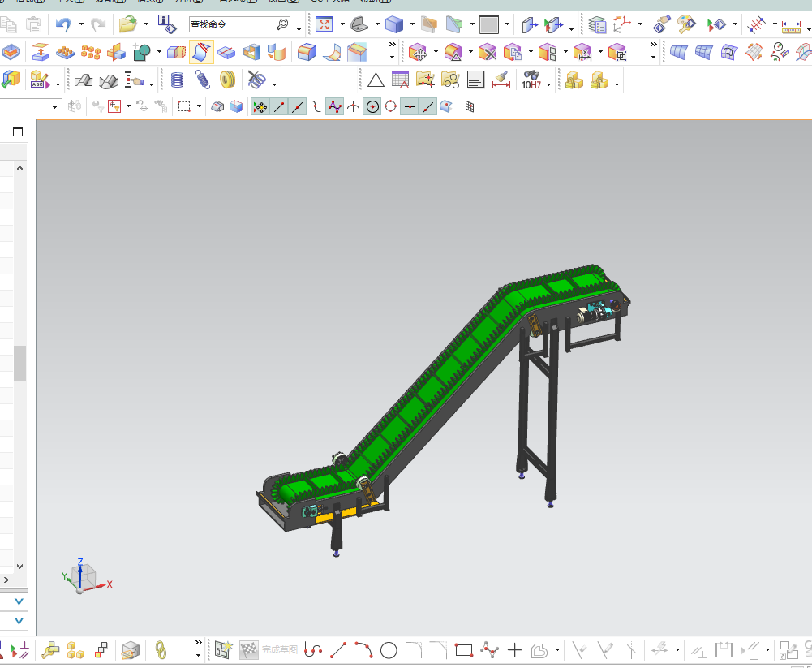Toggle Quadrant Point snap option

(x=390, y=107)
